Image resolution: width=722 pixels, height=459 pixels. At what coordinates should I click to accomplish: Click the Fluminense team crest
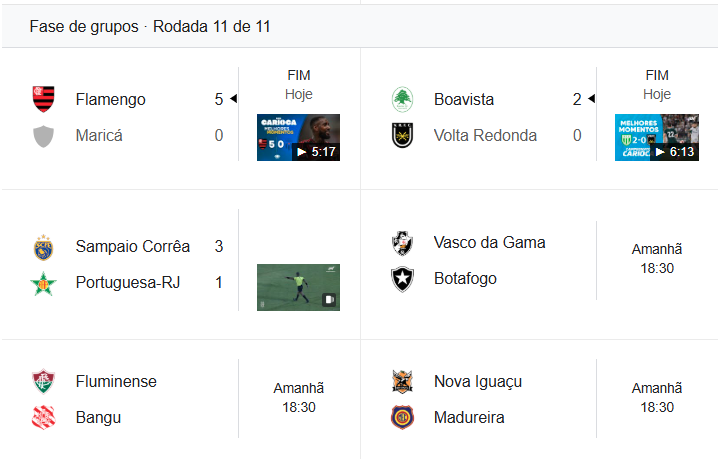[43, 381]
